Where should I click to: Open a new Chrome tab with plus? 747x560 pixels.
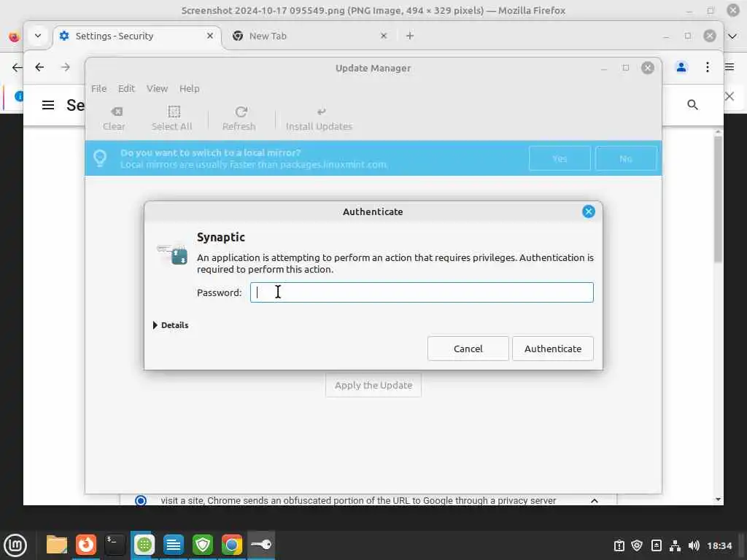coord(410,36)
